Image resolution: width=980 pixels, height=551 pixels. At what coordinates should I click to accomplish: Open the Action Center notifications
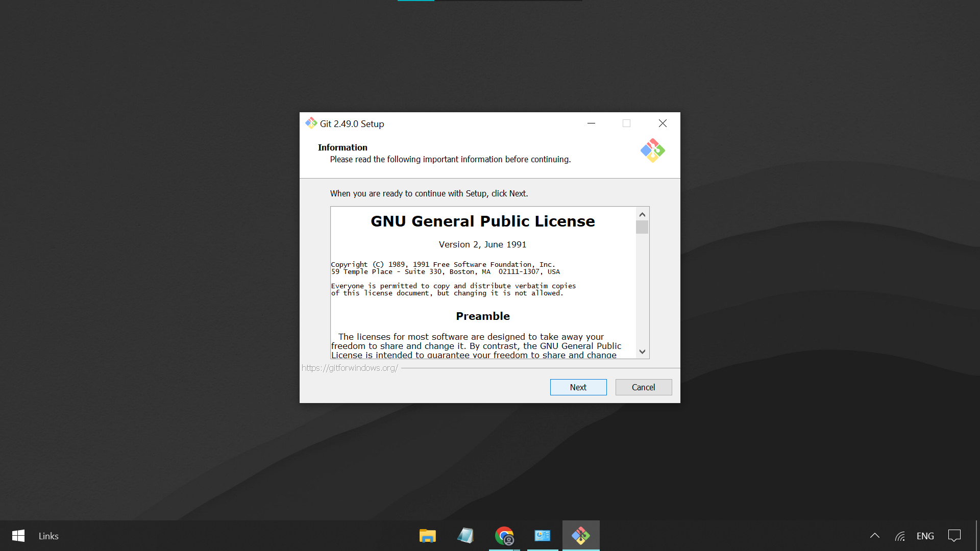coord(954,536)
